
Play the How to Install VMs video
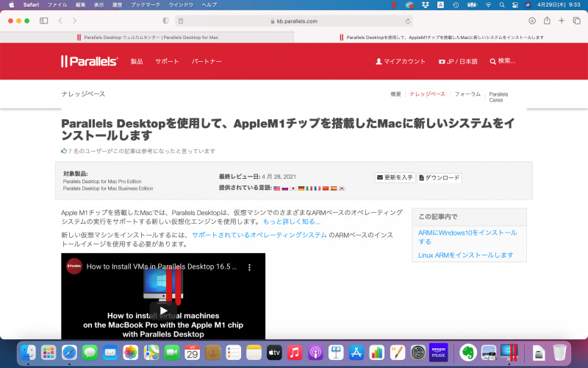[x=163, y=311]
